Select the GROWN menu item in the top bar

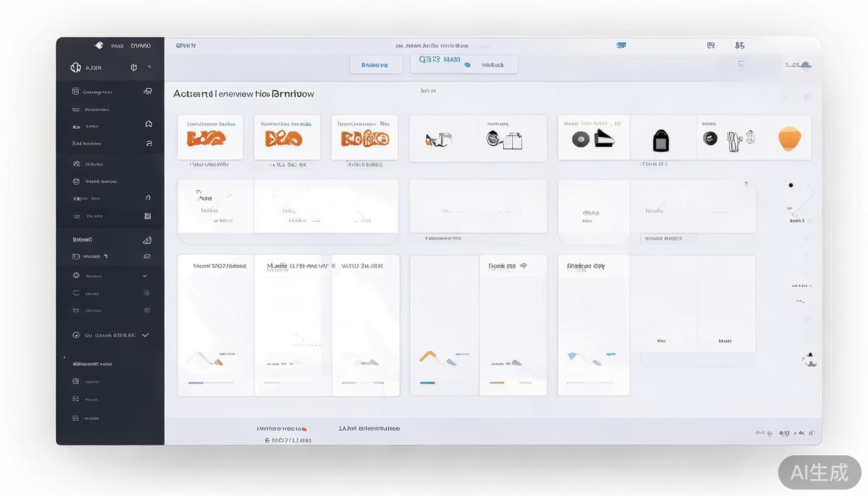(185, 45)
